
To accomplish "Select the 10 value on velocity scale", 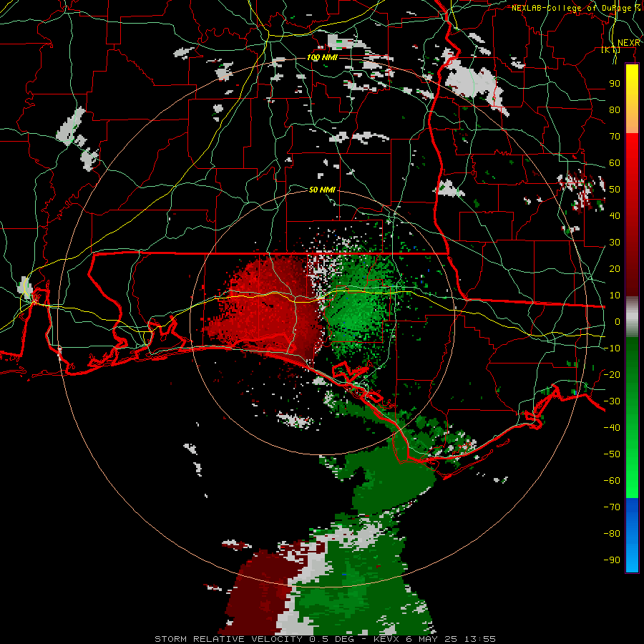I will [x=615, y=296].
